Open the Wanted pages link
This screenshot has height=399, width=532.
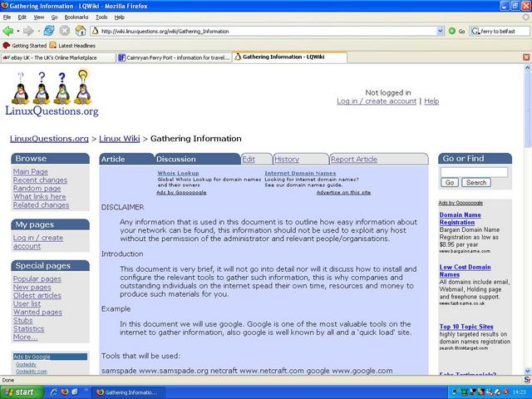coord(37,313)
